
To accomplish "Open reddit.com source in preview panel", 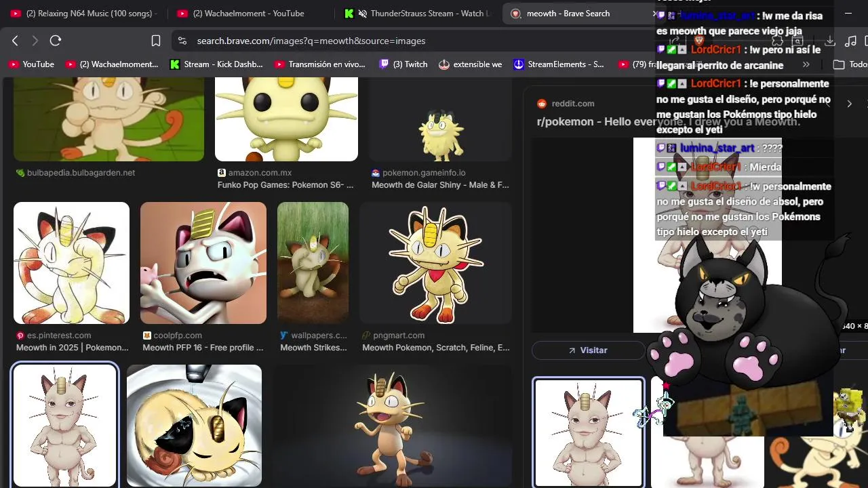I will 573,104.
